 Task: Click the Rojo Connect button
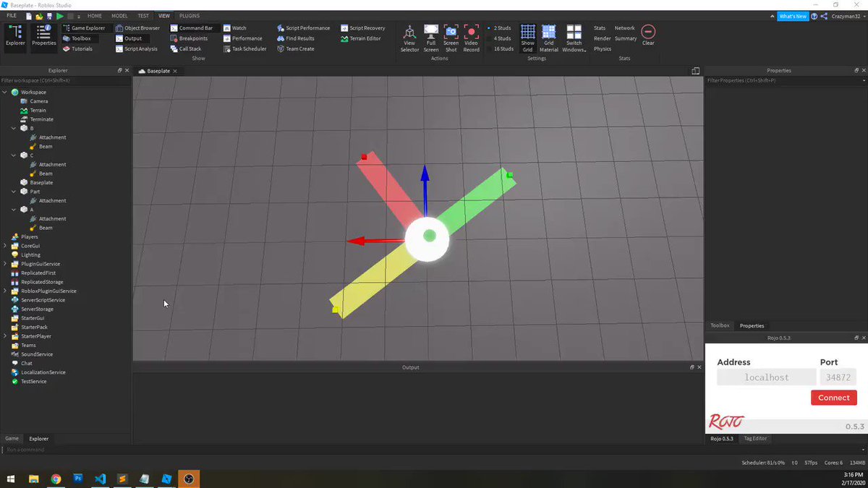click(x=834, y=398)
